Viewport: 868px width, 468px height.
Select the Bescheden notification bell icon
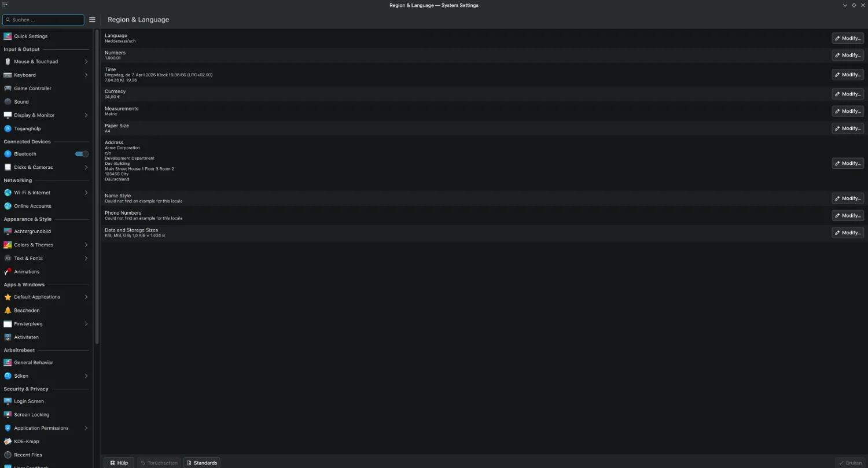click(x=8, y=311)
